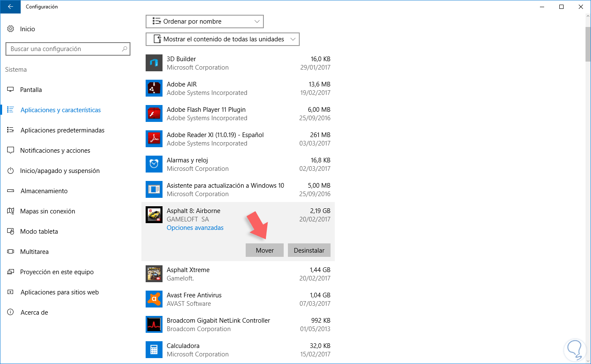This screenshot has height=364, width=591.
Task: Click the Aplicaciones y características list icon
Action: pyautogui.click(x=11, y=110)
